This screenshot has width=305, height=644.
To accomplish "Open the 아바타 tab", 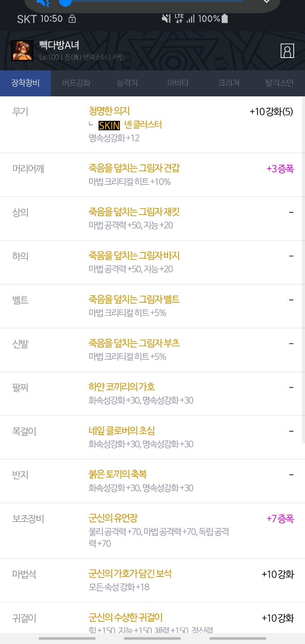I will pyautogui.click(x=178, y=83).
